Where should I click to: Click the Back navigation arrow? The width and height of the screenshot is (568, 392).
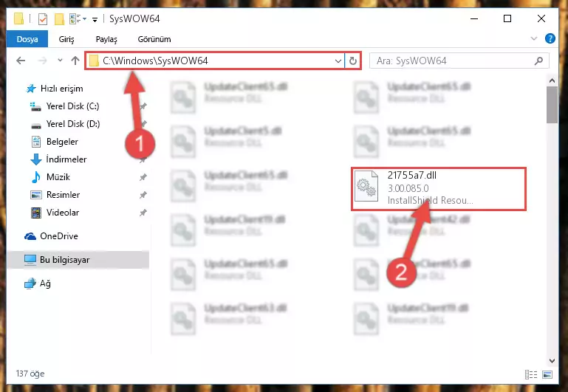(x=21, y=61)
